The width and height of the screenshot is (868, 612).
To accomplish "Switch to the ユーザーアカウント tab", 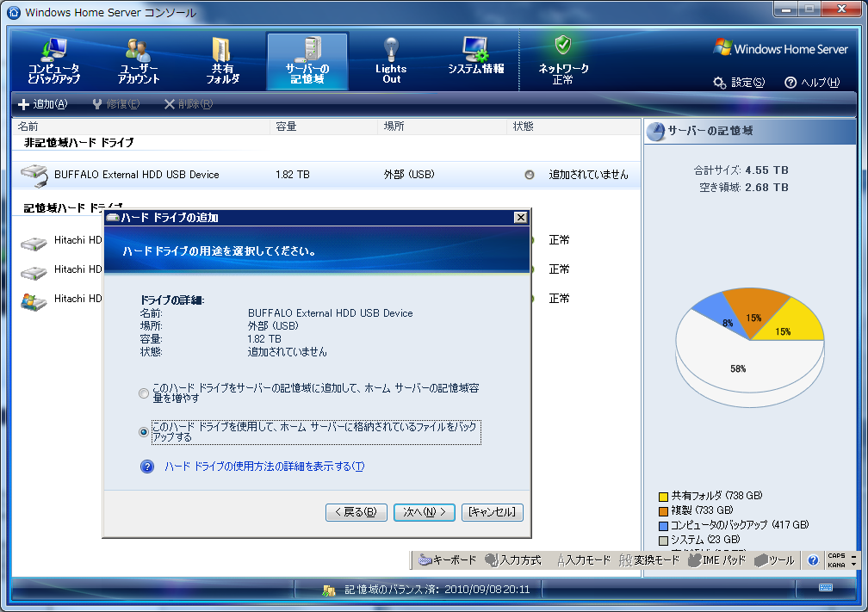I will click(x=139, y=61).
